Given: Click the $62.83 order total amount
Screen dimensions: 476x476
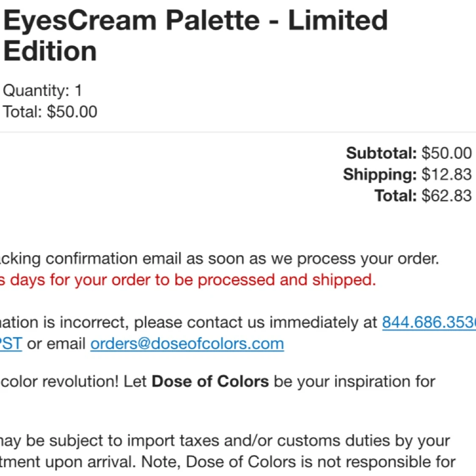Looking at the screenshot, I should pyautogui.click(x=446, y=196).
